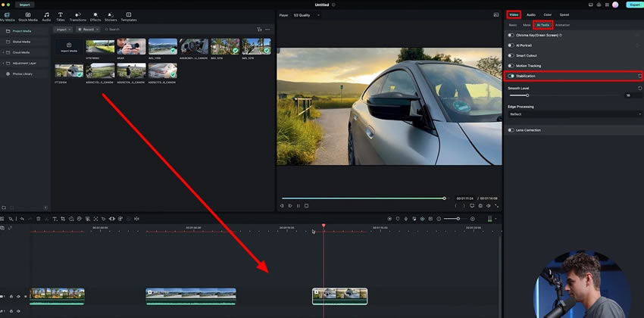Open the Transitions library
644x318 pixels.
[77, 17]
